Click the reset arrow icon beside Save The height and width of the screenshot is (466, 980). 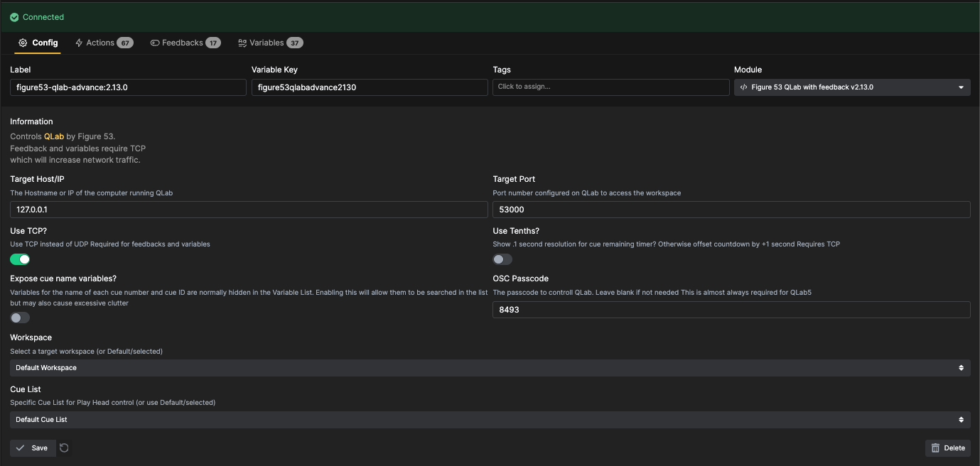pyautogui.click(x=64, y=448)
